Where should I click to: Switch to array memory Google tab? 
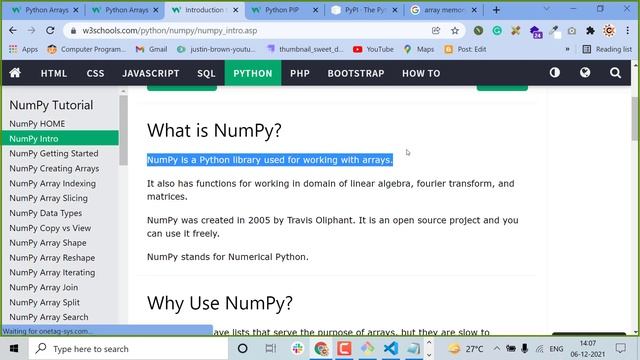444,10
